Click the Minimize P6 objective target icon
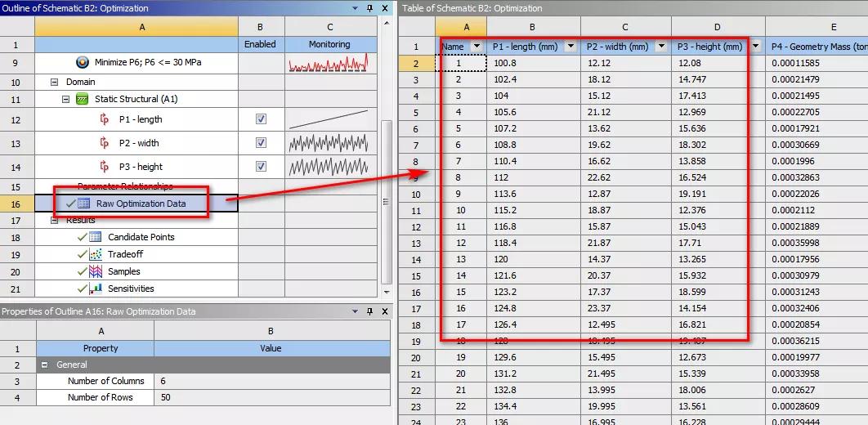Viewport: 868px width, 425px height. (82, 63)
